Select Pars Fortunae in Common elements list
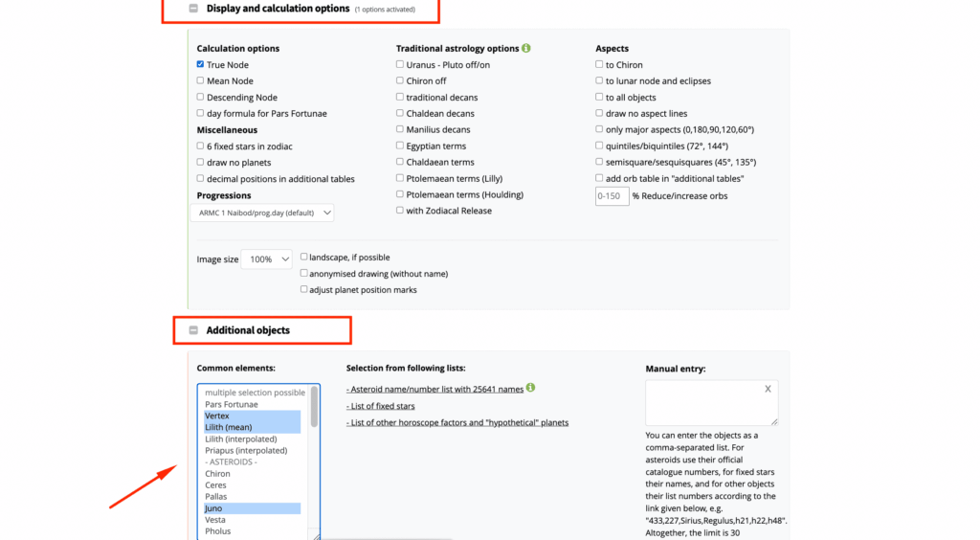 point(232,404)
